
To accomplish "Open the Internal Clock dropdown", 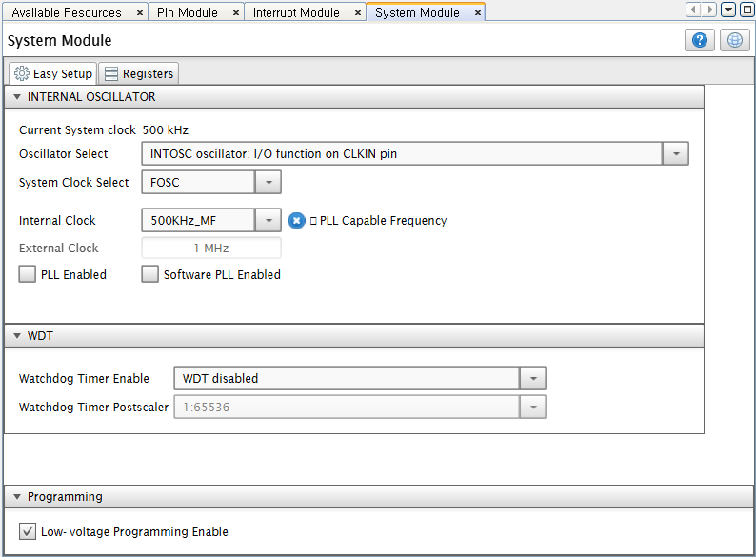I will click(x=269, y=220).
